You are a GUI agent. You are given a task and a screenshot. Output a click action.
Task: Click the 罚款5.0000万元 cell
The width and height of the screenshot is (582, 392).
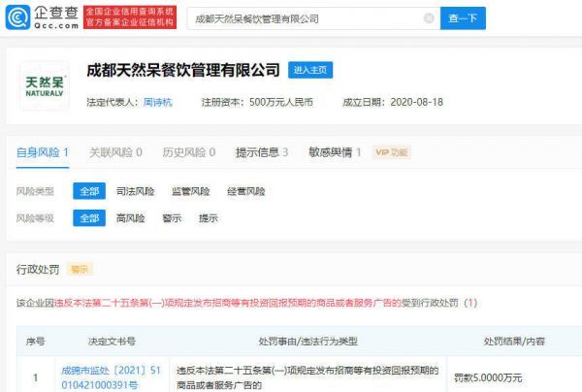pos(488,377)
